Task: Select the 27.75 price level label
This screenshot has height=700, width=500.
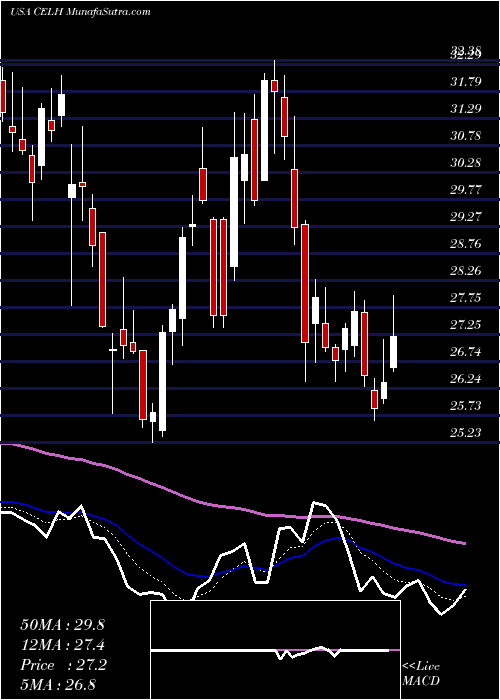Action: pos(466,298)
